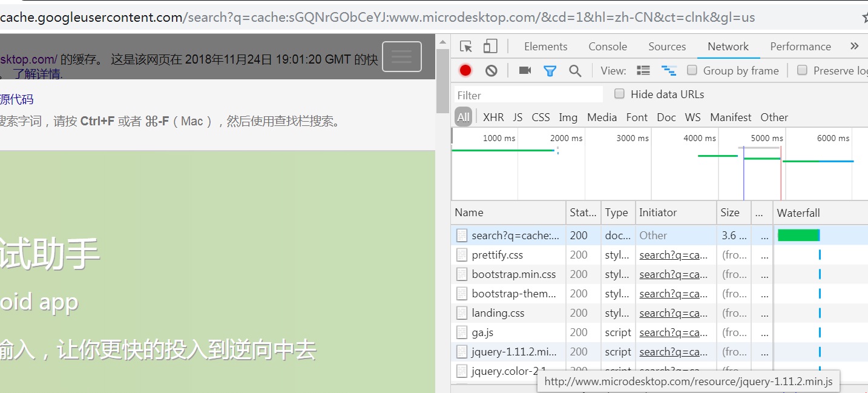868x393 pixels.
Task: Click in the Filter text field
Action: pyautogui.click(x=528, y=95)
